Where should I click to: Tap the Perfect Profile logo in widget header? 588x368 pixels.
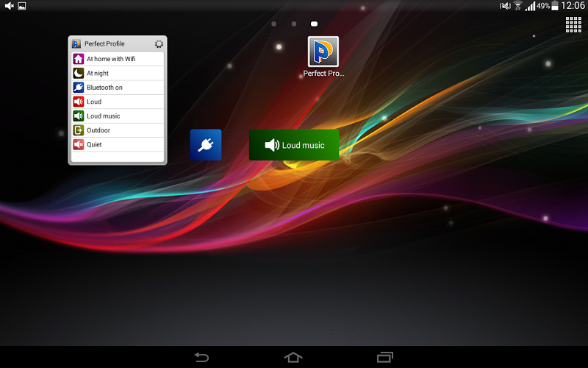click(x=76, y=44)
